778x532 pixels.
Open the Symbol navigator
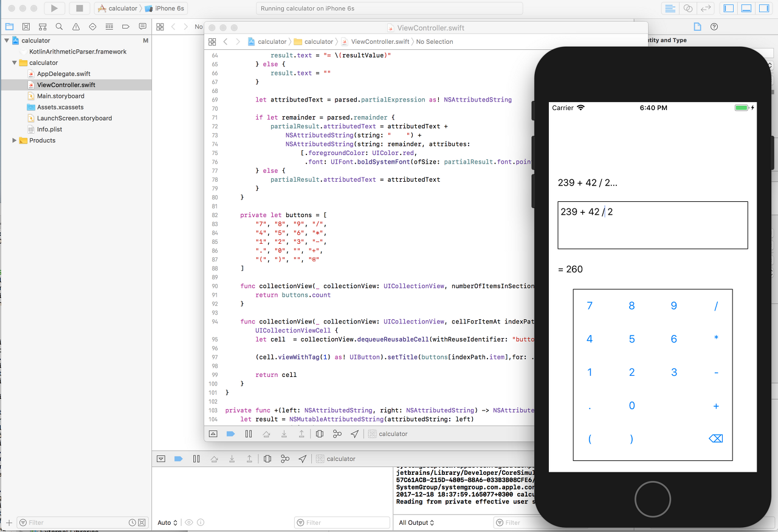tap(43, 27)
